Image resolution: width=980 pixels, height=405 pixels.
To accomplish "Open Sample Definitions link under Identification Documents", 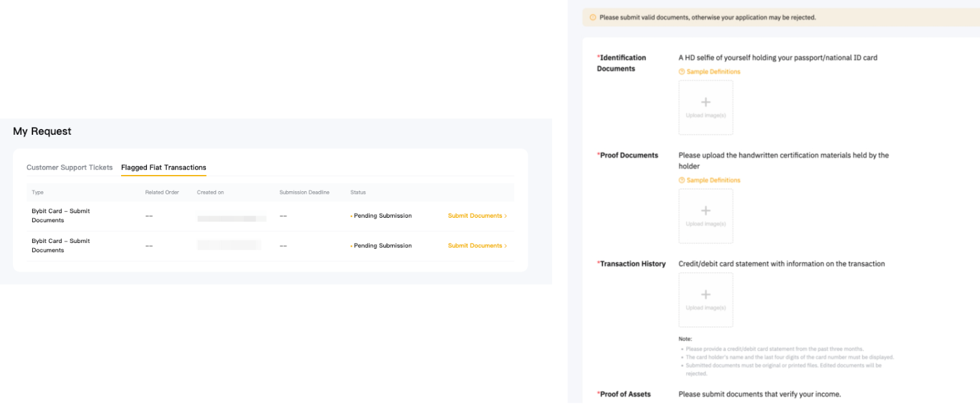I will point(713,72).
